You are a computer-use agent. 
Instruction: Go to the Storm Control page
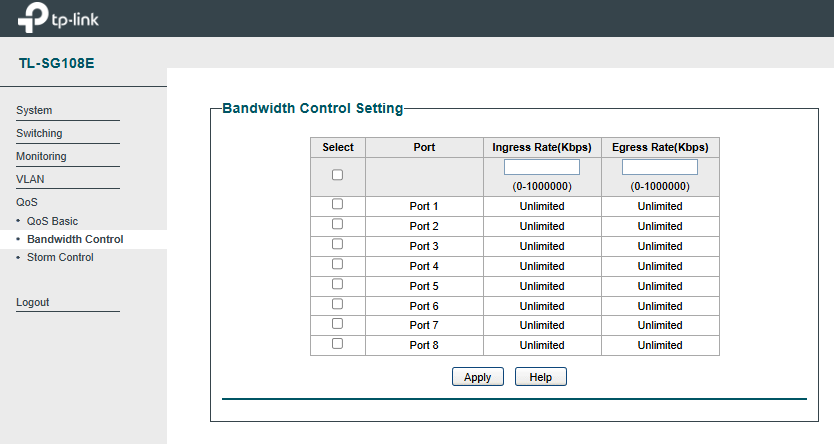[60, 257]
